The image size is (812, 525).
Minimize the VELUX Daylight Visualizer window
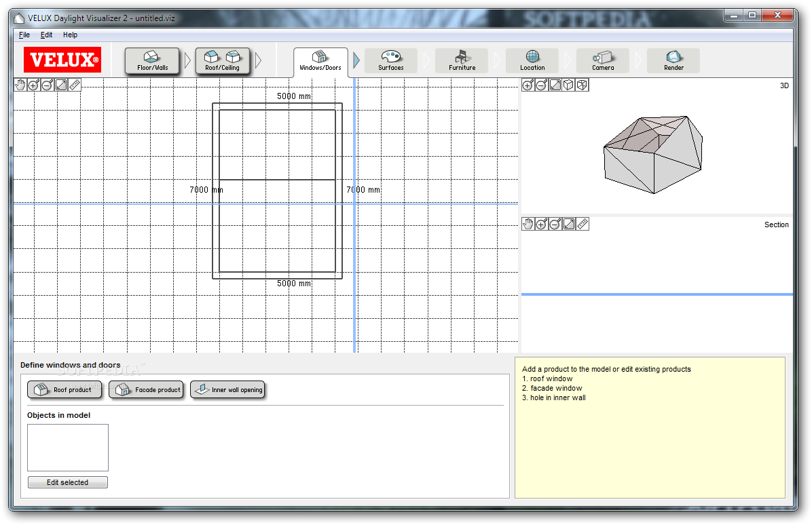734,16
